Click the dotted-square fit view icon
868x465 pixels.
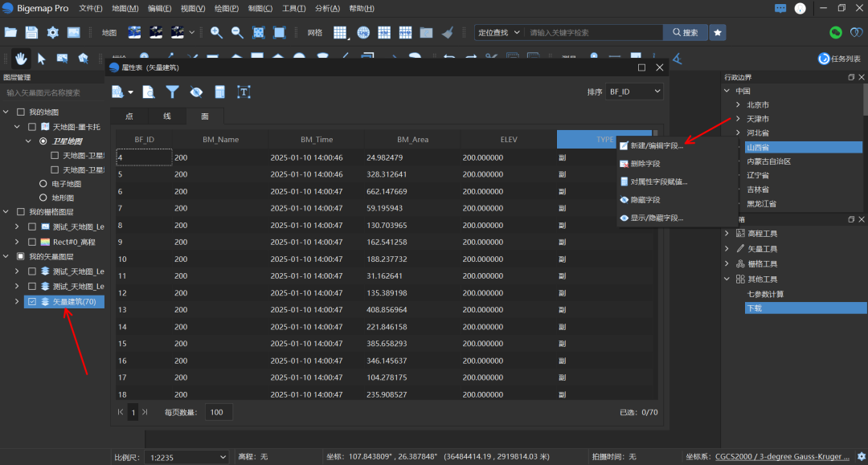coord(259,33)
